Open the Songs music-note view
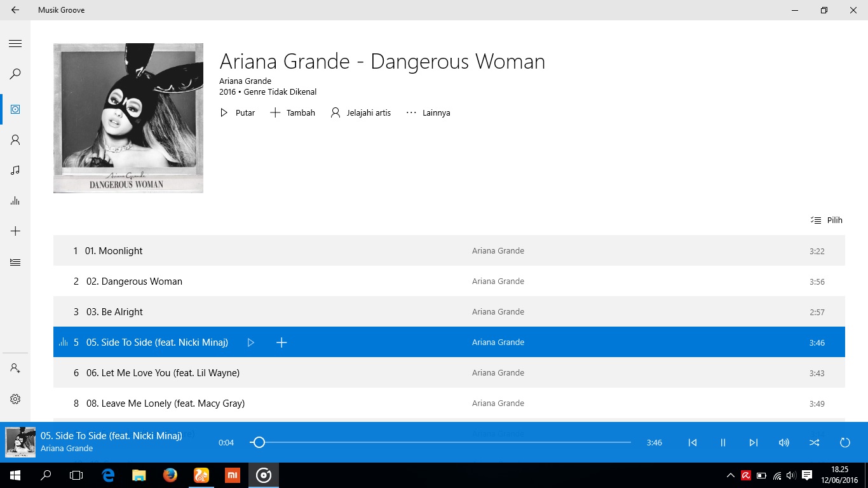 [x=15, y=170]
